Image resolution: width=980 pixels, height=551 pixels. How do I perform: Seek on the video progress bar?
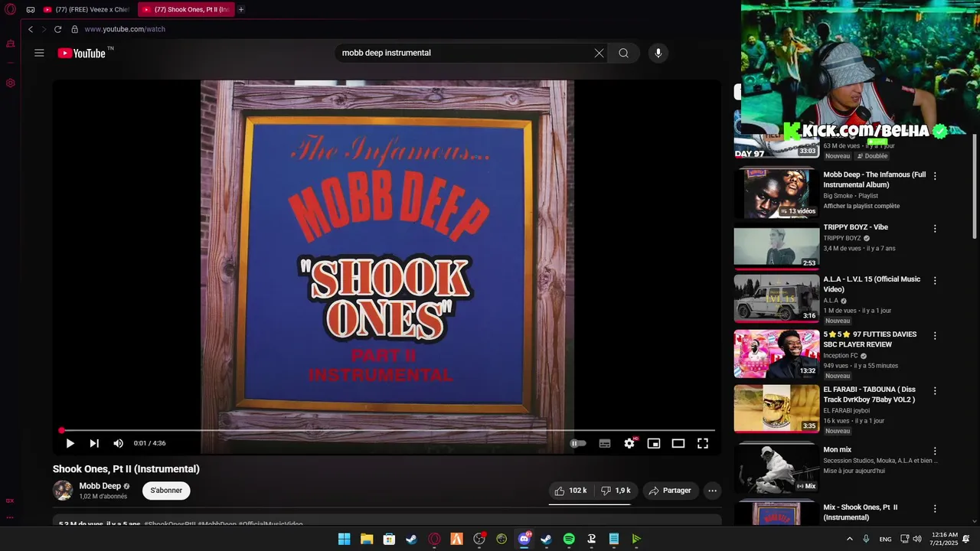(x=387, y=430)
